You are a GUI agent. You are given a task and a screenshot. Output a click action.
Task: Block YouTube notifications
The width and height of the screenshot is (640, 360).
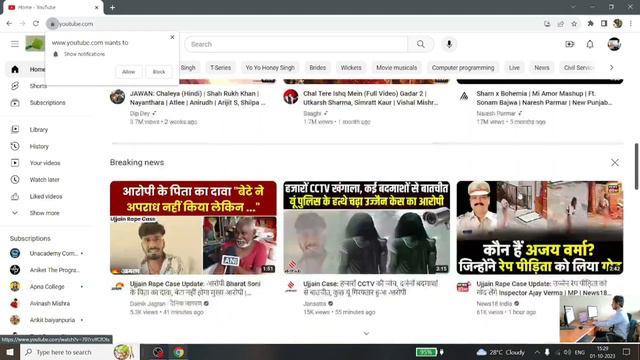point(159,72)
